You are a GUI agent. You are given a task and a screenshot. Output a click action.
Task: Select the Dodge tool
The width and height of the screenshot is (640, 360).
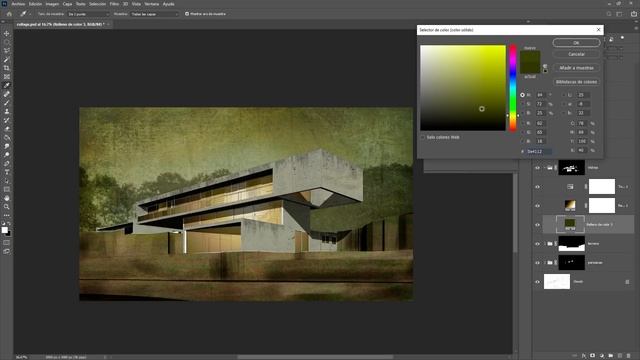[7, 155]
